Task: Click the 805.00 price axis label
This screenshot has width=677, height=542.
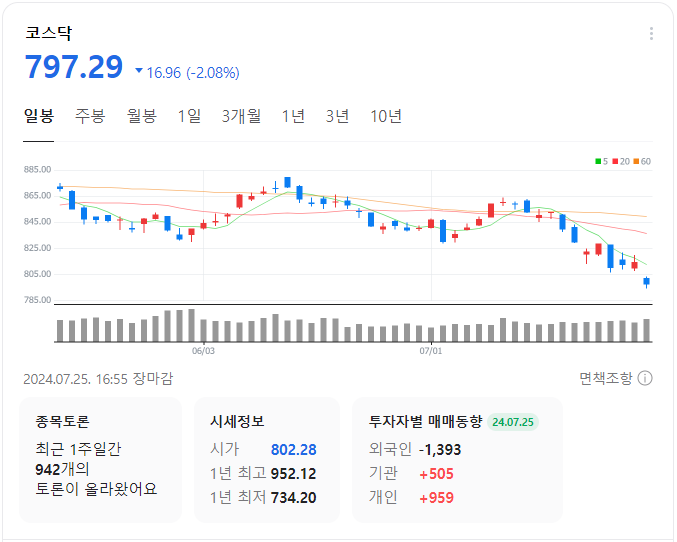Action: (x=37, y=274)
